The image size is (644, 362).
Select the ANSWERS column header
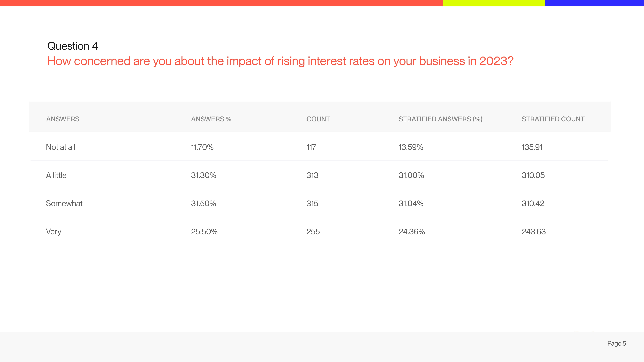point(63,119)
